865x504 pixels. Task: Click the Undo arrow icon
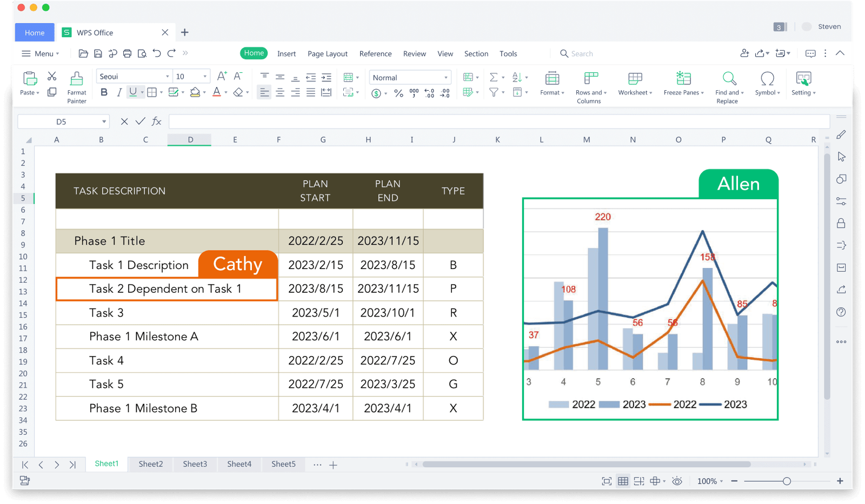157,53
